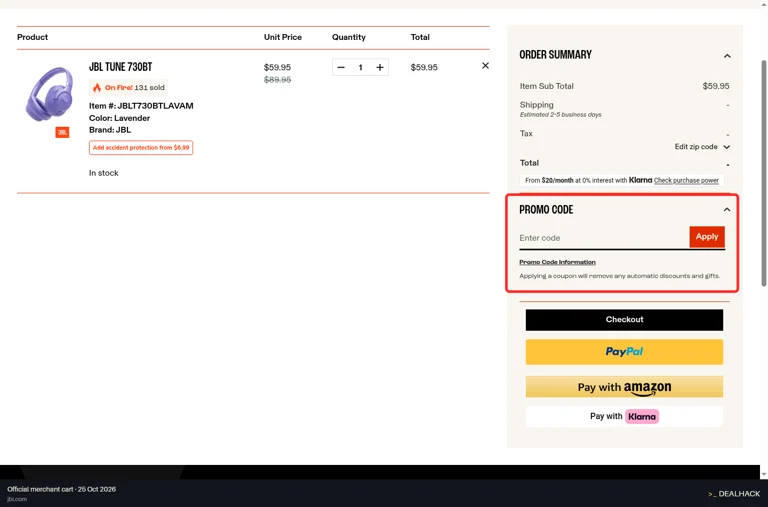Screen dimensions: 768x507
Task: Focus the Enter code promo field
Action: click(603, 238)
